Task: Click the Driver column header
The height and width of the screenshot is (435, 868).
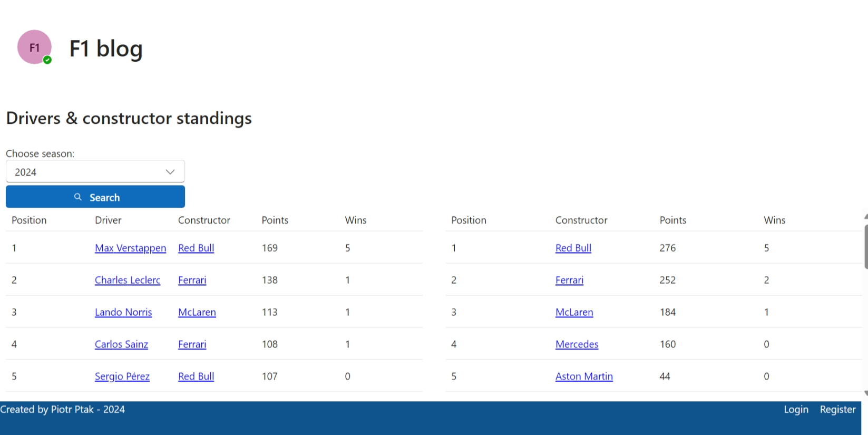Action: [x=108, y=220]
